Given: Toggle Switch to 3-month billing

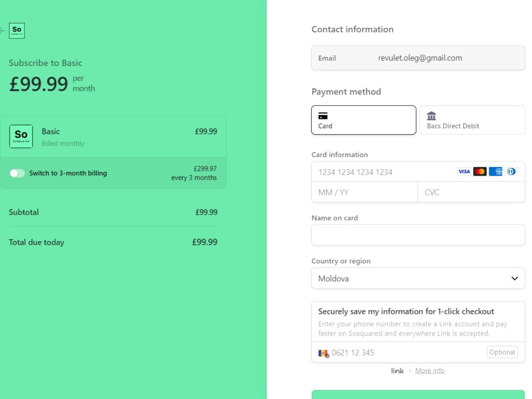Looking at the screenshot, I should click(17, 173).
